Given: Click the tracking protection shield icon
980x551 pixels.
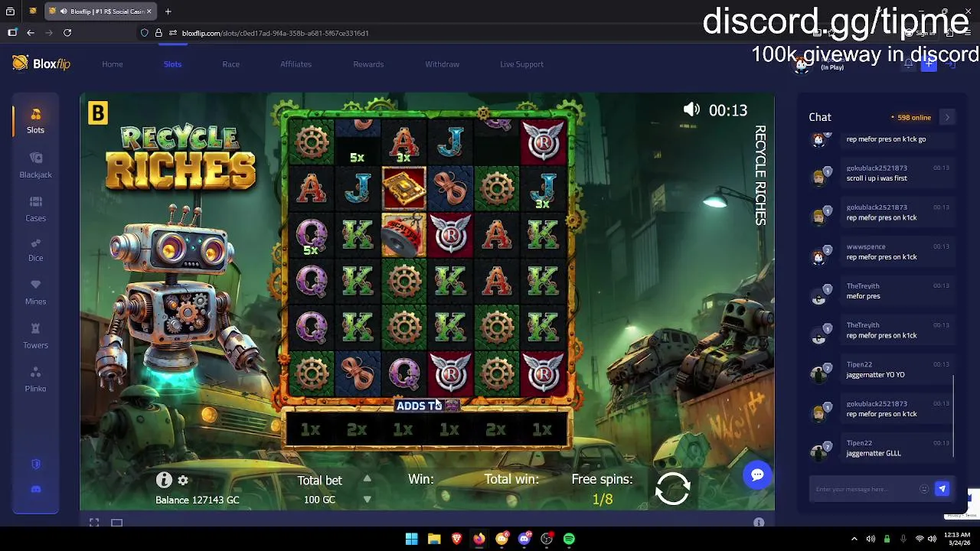Looking at the screenshot, I should (x=144, y=33).
